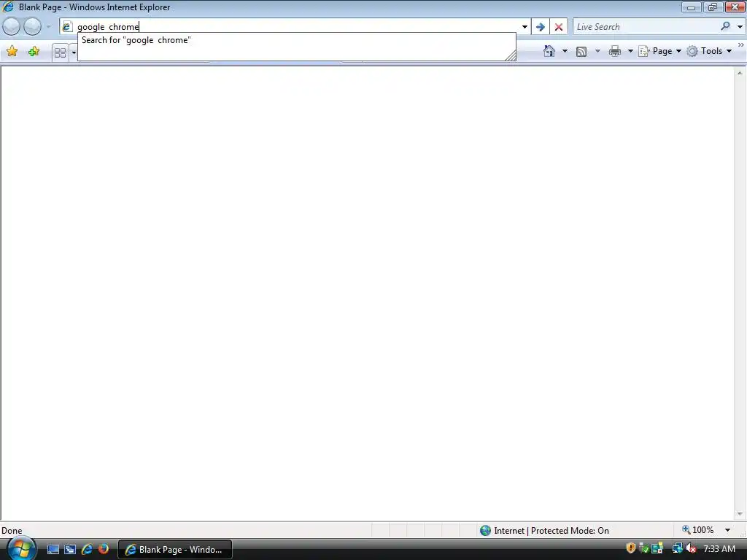Expand the Home button dropdown
The width and height of the screenshot is (747, 560).
coord(565,51)
